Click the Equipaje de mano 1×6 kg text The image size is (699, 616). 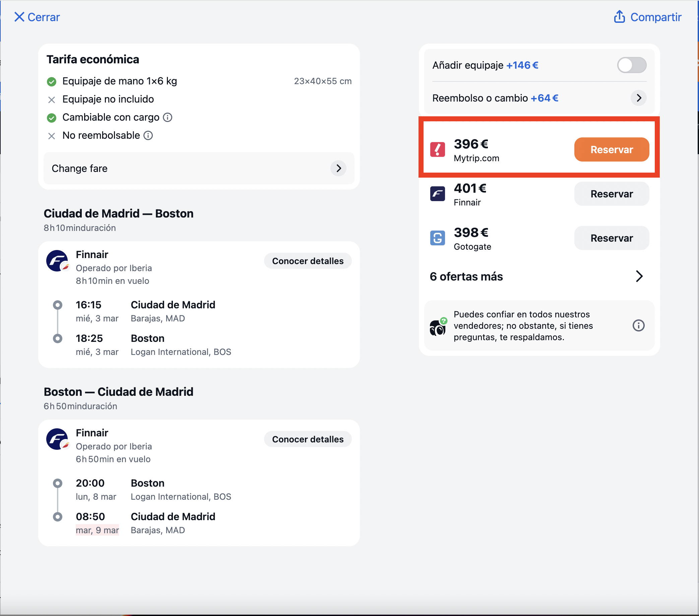(x=120, y=81)
